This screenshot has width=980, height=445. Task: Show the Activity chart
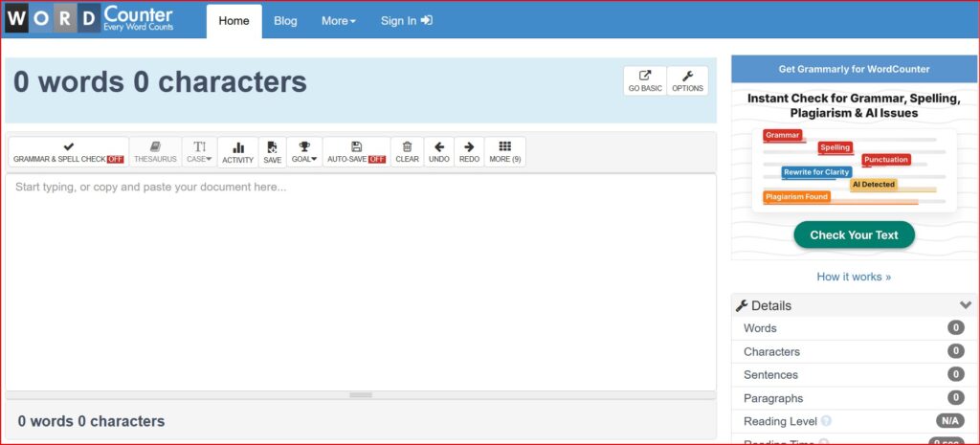(x=238, y=152)
